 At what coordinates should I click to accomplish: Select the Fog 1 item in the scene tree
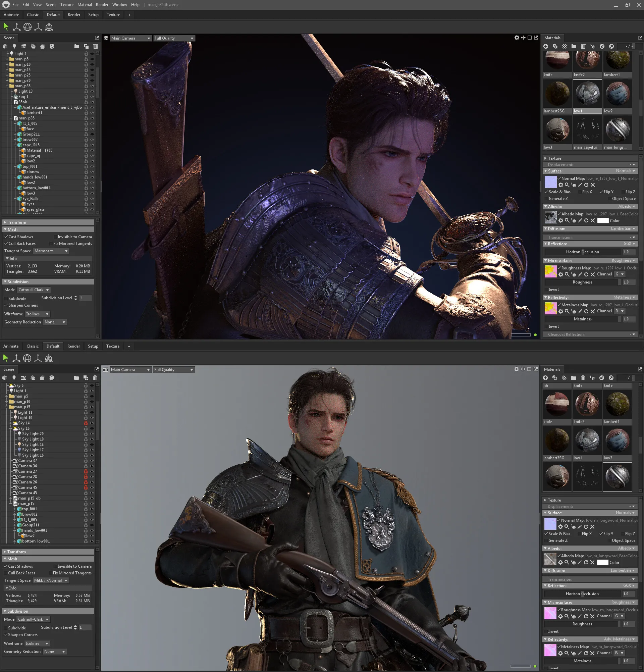pyautogui.click(x=23, y=97)
